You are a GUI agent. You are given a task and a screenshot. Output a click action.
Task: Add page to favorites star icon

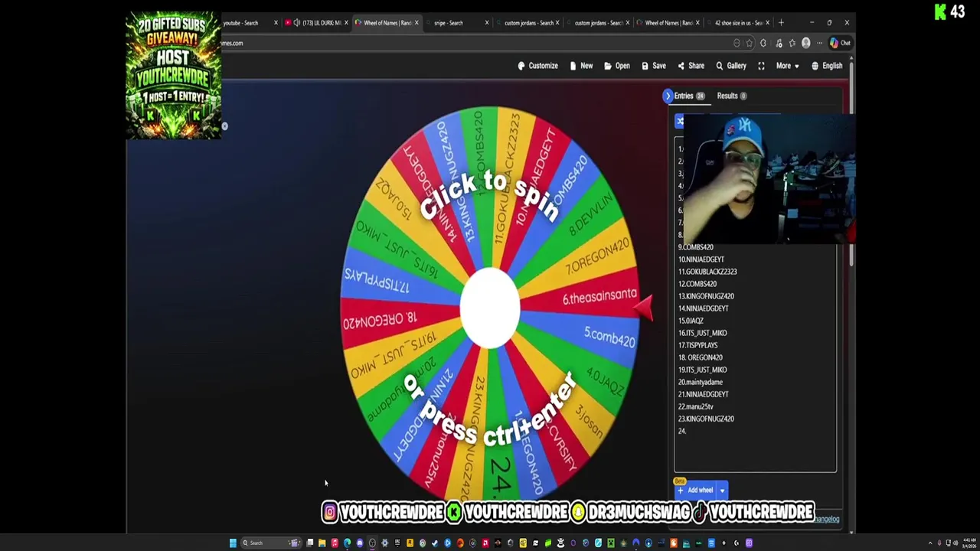tap(750, 43)
